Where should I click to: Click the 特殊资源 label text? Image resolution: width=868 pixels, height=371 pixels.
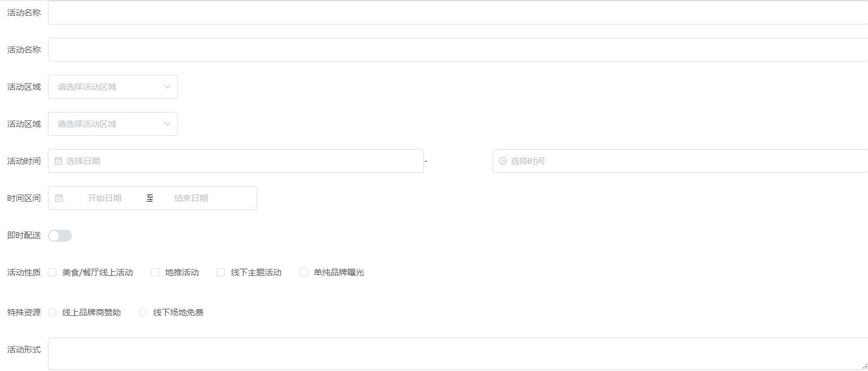[24, 312]
